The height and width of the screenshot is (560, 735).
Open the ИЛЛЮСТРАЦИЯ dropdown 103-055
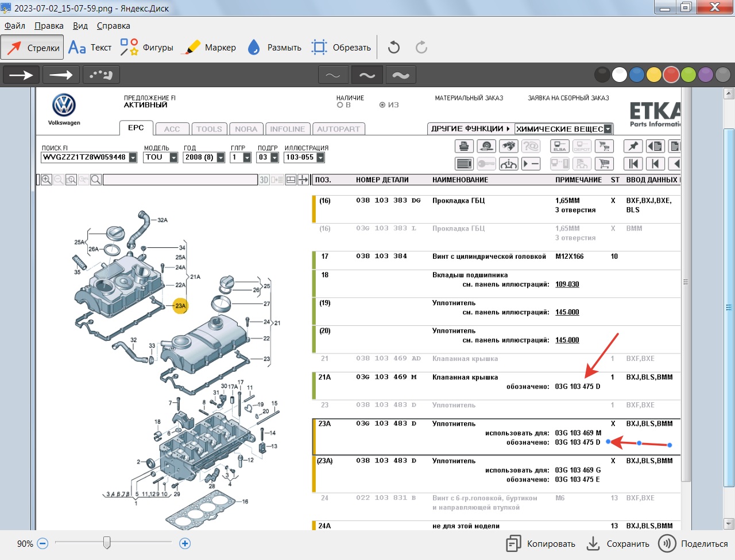click(320, 157)
